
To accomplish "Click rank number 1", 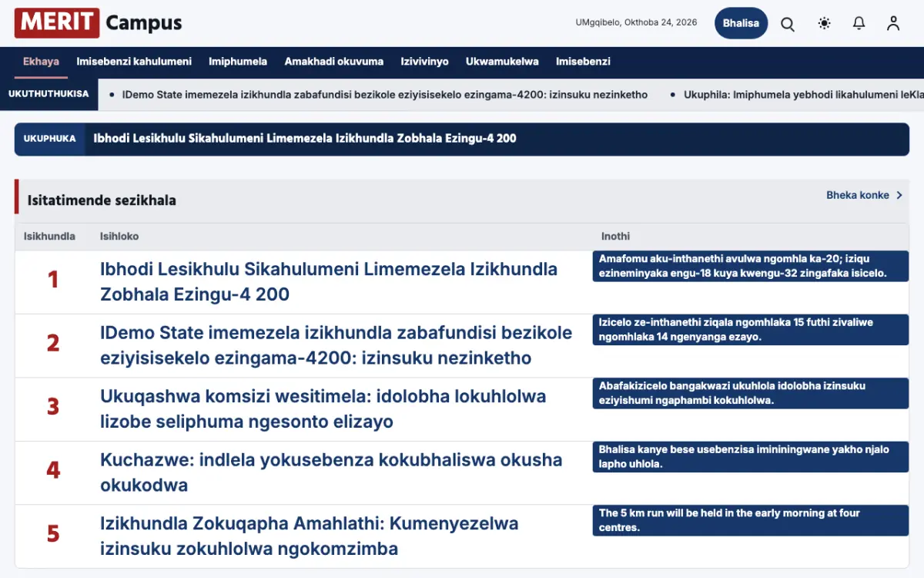I will point(53,280).
